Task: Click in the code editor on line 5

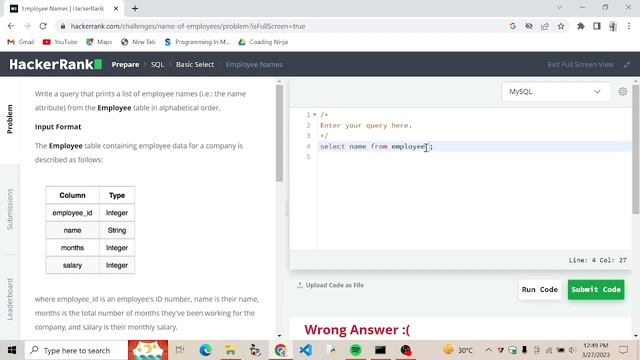Action: 475,157
